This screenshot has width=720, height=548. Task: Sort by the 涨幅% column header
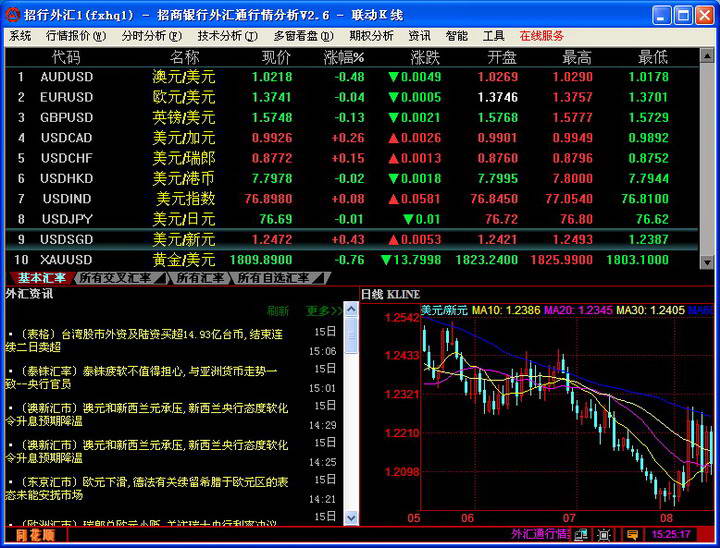pyautogui.click(x=343, y=57)
